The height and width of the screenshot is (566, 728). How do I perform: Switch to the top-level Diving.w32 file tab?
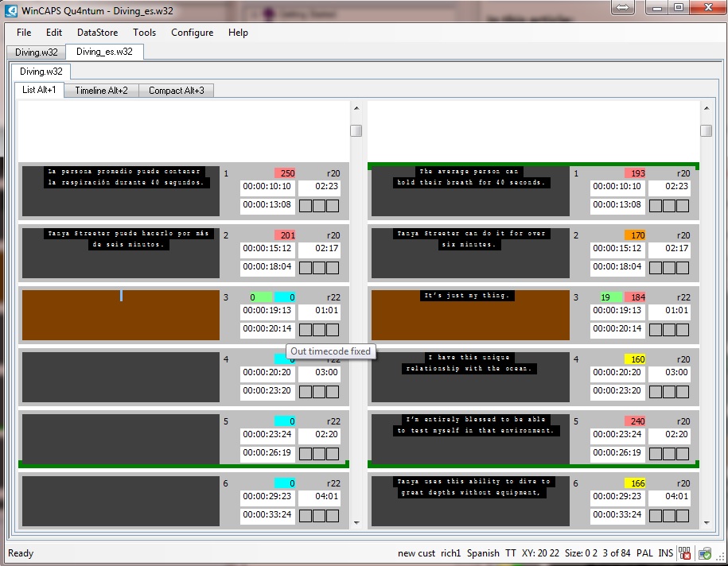(x=37, y=52)
